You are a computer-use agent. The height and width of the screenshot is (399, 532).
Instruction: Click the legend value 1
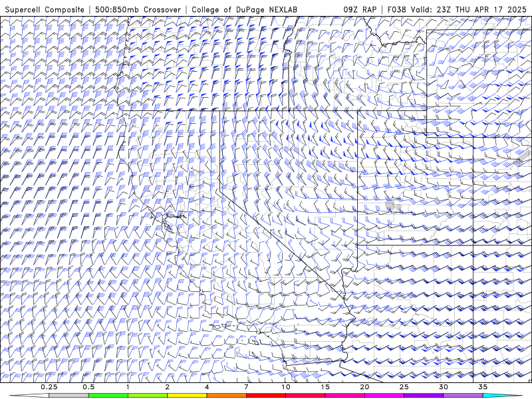pos(128,387)
